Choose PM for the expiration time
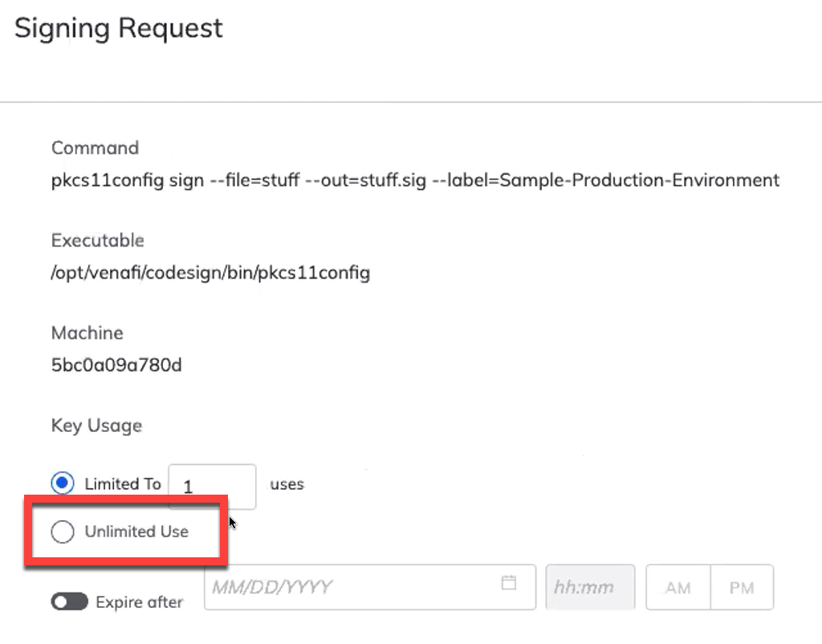This screenshot has width=822, height=644. pyautogui.click(x=742, y=588)
